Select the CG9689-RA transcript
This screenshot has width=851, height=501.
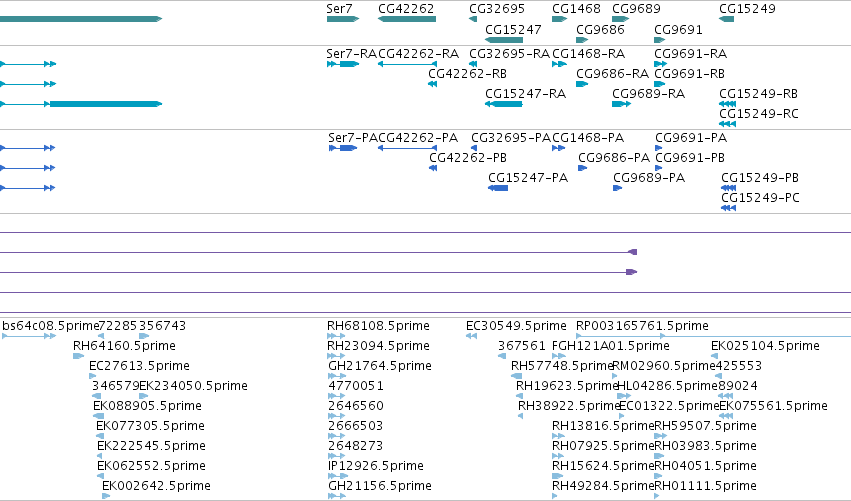tap(621, 104)
